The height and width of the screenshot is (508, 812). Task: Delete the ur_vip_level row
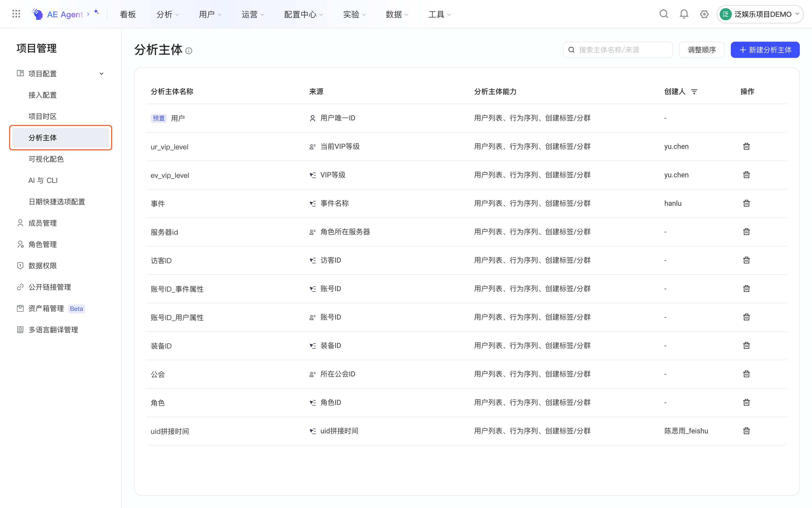pyautogui.click(x=746, y=147)
